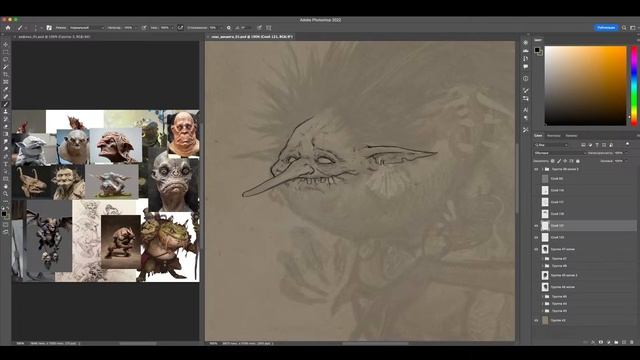This screenshot has height=360, width=640.
Task: Open the workspace switcher icon
Action: (633, 28)
